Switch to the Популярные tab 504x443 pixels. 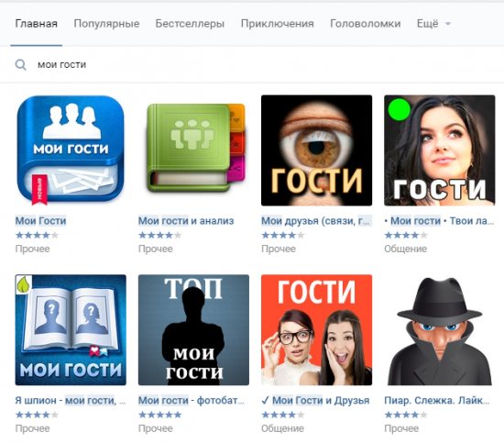point(106,24)
